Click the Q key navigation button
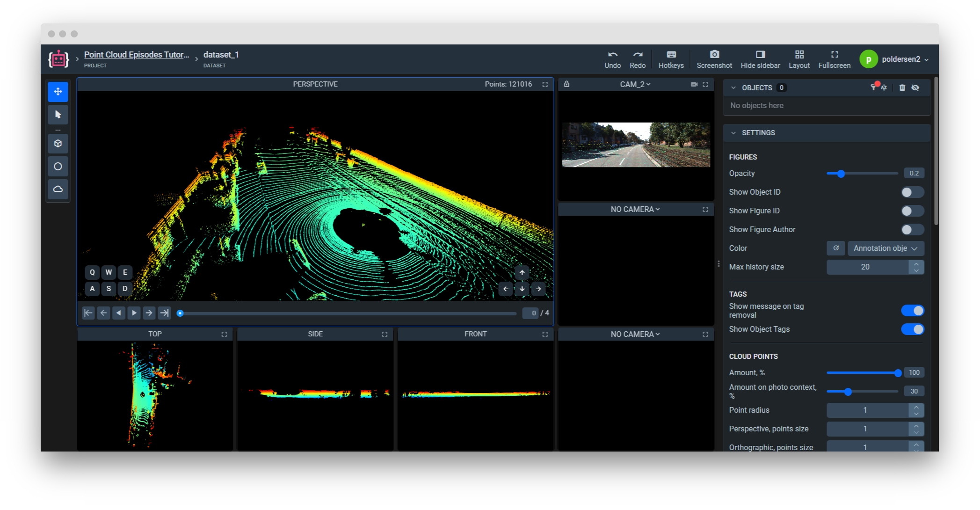980x510 pixels. click(92, 272)
